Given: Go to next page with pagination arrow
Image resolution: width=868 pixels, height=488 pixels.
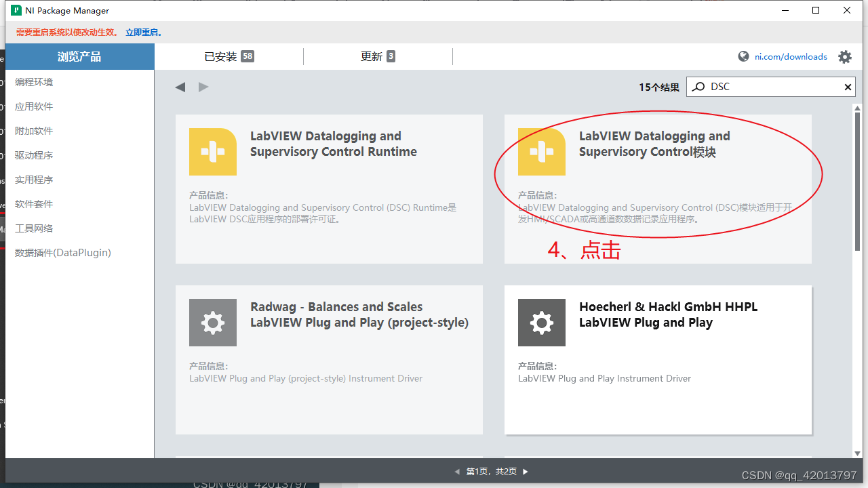Looking at the screenshot, I should click(x=525, y=471).
